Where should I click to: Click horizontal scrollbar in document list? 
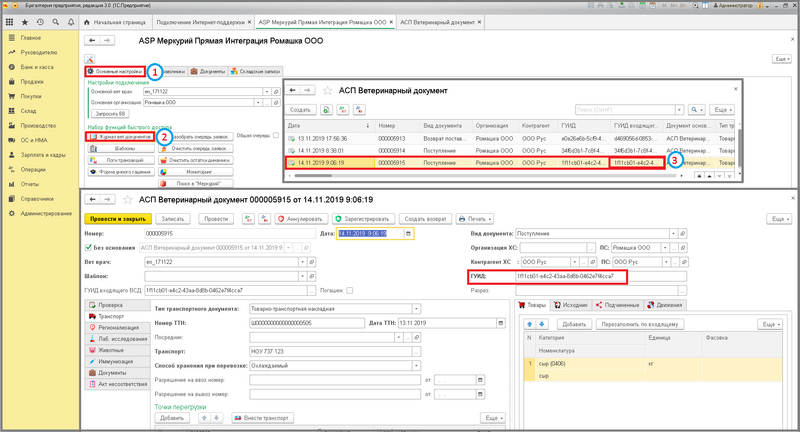point(314,175)
